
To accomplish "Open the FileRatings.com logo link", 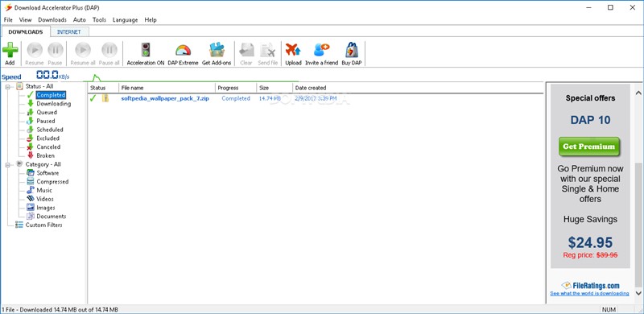I will [x=590, y=285].
